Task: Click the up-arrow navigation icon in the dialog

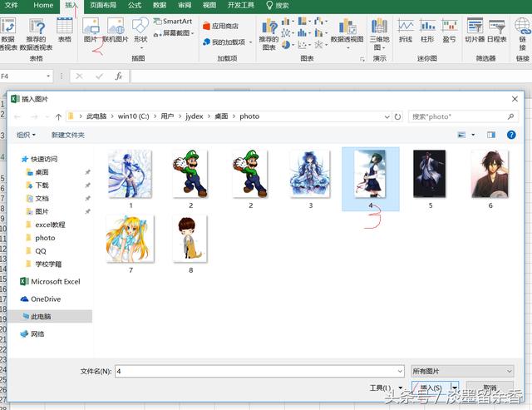Action: click(x=58, y=116)
